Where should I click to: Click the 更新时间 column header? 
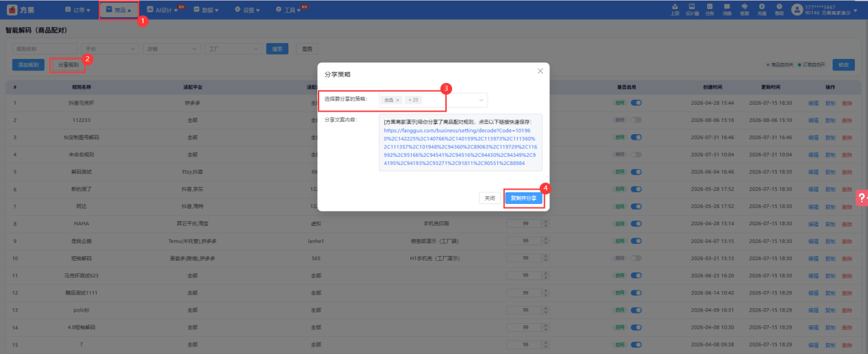click(771, 88)
